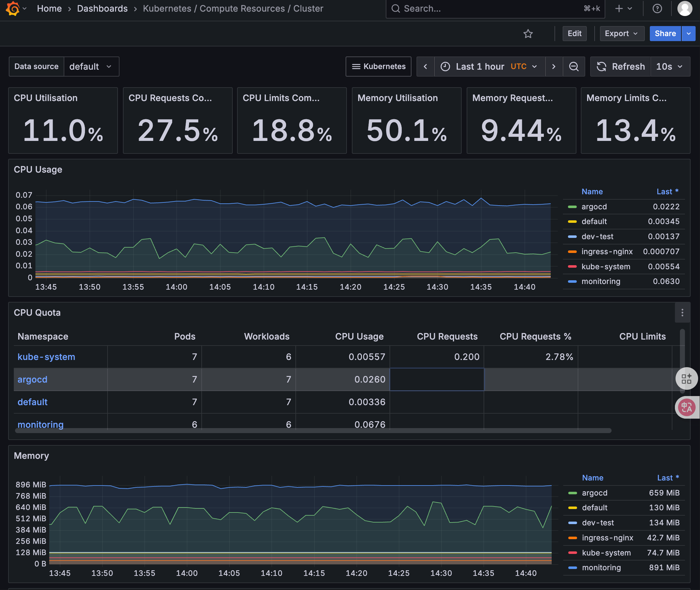This screenshot has height=590, width=700.
Task: Star this dashboard as favorite
Action: coord(528,34)
